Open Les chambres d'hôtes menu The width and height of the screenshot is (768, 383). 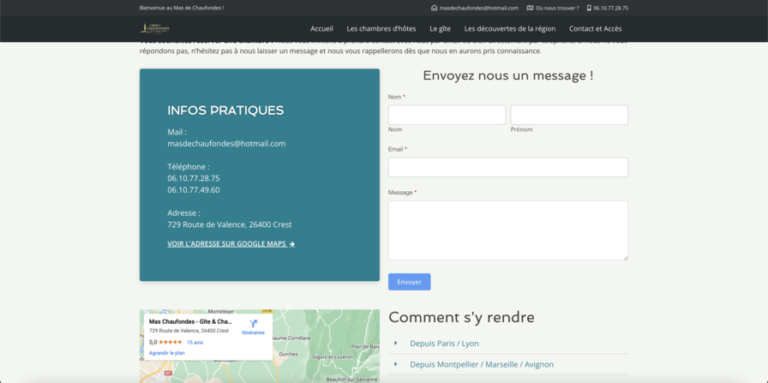coord(381,28)
